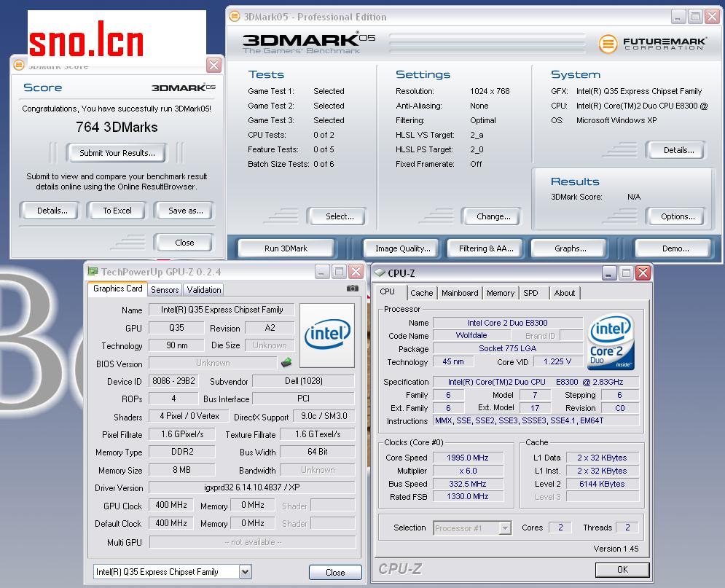The width and height of the screenshot is (725, 588).
Task: Close the 3DMark Score dialog via X
Action: tap(213, 65)
